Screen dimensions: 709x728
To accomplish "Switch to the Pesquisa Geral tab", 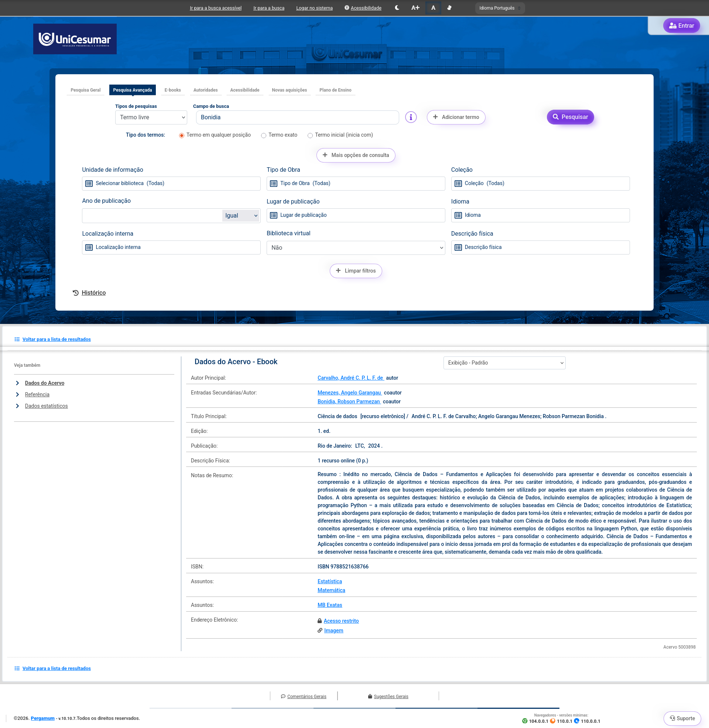I will click(x=85, y=90).
